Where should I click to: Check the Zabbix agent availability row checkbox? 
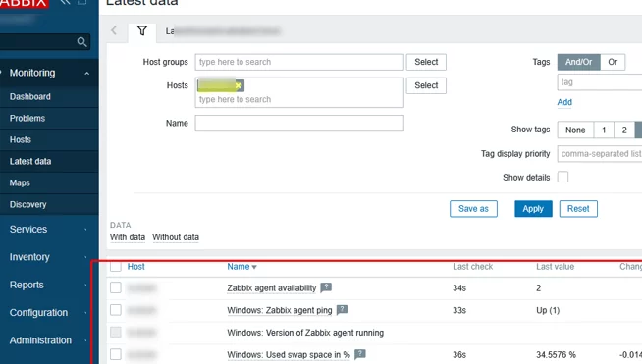(116, 287)
